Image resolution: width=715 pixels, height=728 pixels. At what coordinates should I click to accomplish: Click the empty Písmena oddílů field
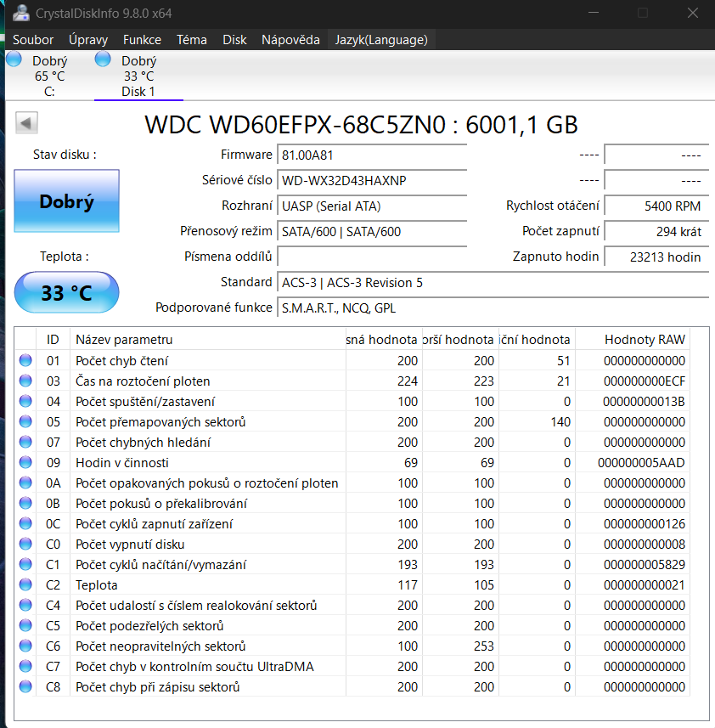[372, 257]
